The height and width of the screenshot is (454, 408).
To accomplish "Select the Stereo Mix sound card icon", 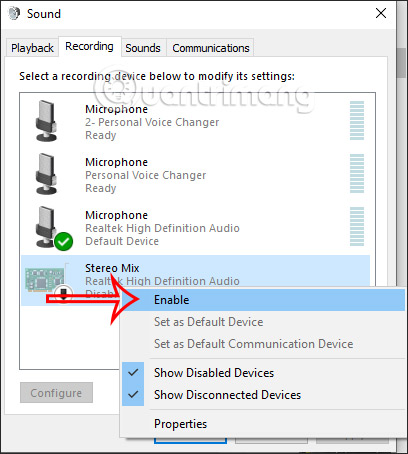I will [44, 279].
